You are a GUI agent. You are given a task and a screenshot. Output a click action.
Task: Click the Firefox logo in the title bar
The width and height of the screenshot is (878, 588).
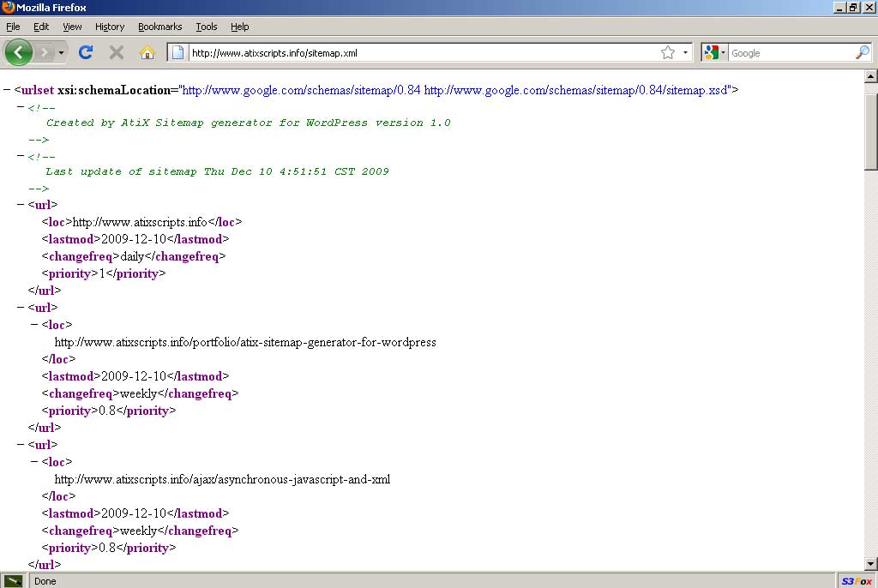(8, 7)
